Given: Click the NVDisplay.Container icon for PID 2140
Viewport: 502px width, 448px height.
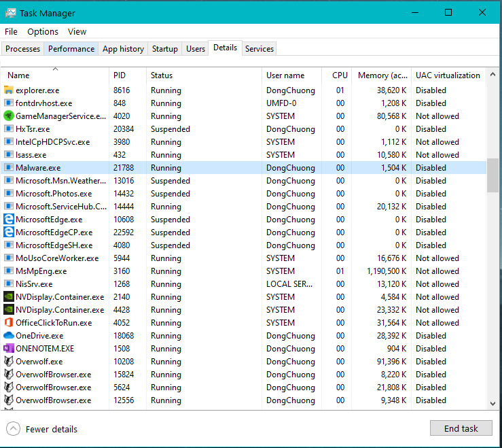Looking at the screenshot, I should pyautogui.click(x=9, y=297).
